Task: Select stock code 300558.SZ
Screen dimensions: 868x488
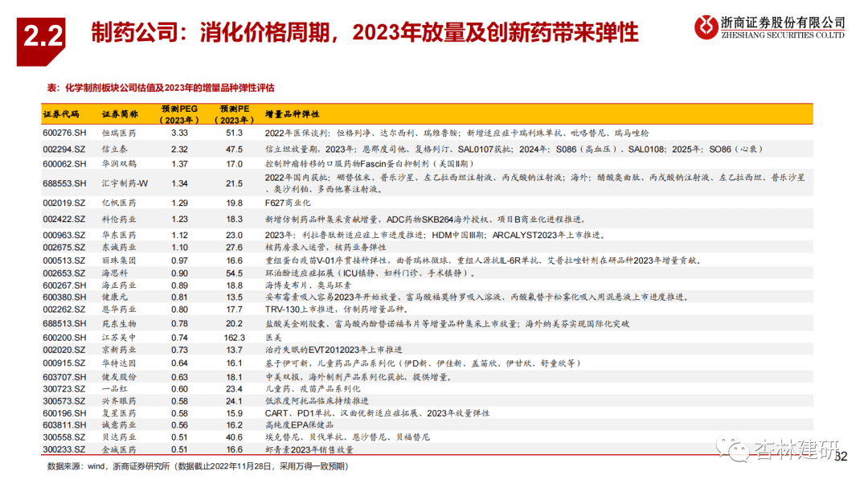Action: [64, 437]
